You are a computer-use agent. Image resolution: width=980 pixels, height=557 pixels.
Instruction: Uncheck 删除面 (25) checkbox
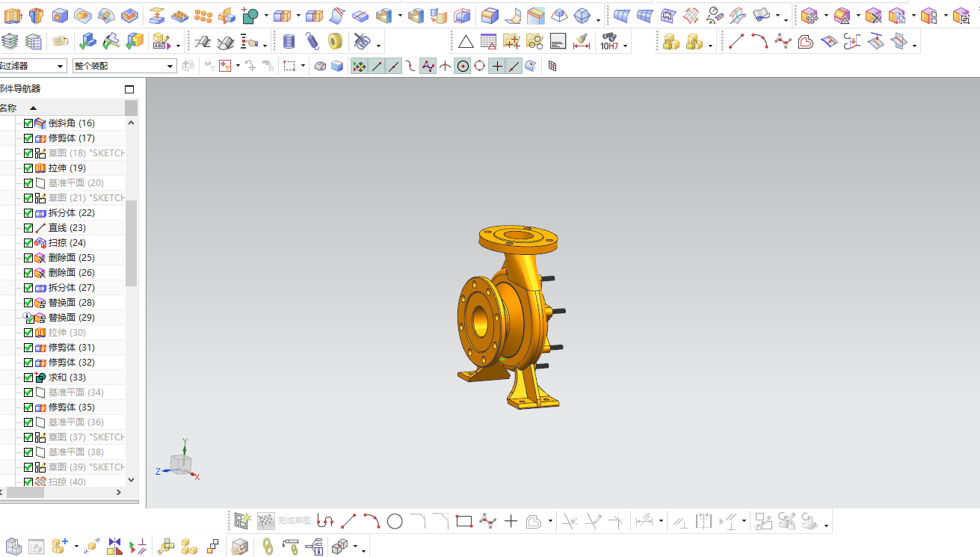coord(28,258)
